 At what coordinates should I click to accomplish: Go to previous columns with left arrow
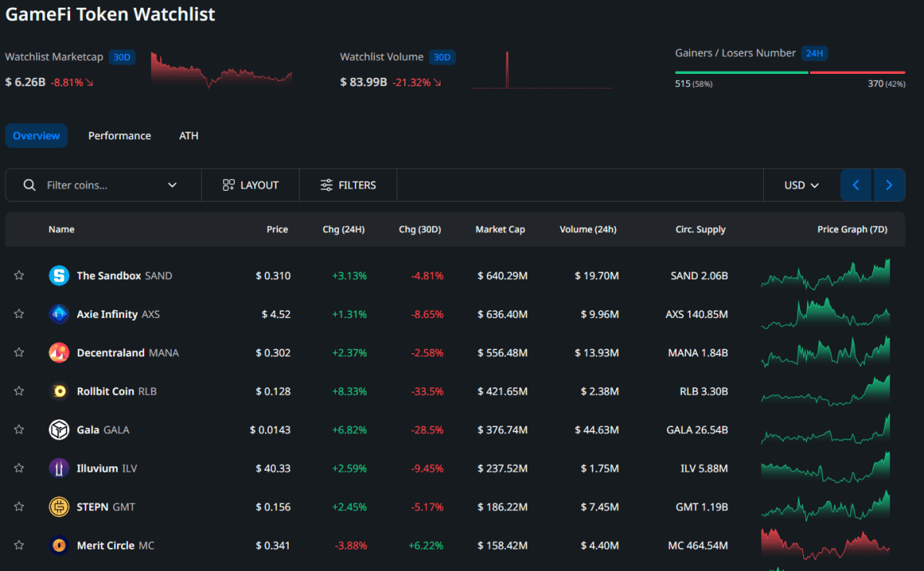click(x=856, y=185)
